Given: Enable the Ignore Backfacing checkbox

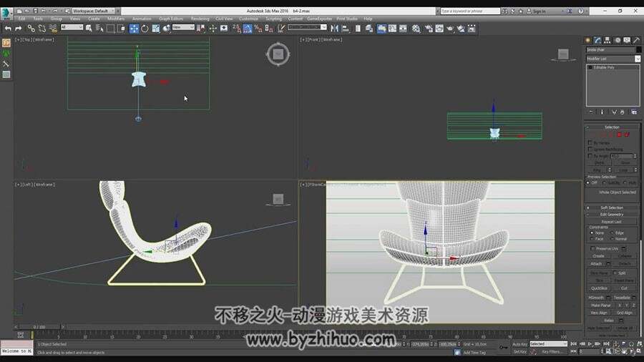Looking at the screenshot, I should [590, 149].
